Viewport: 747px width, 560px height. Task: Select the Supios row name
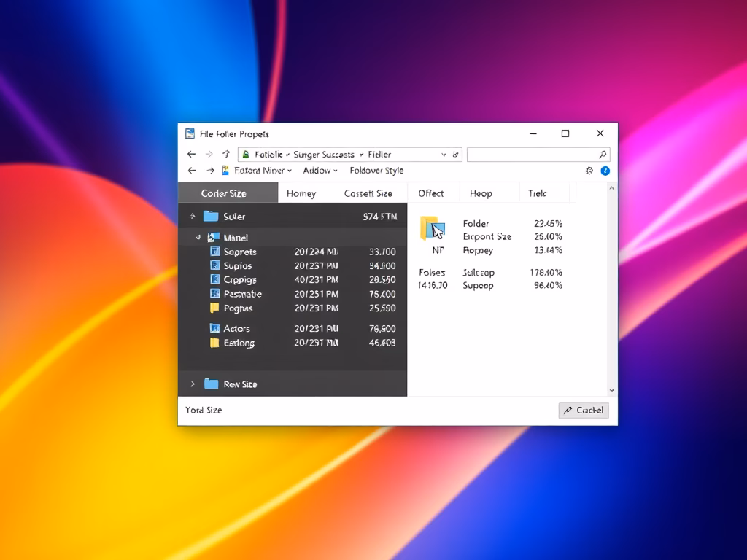click(238, 265)
